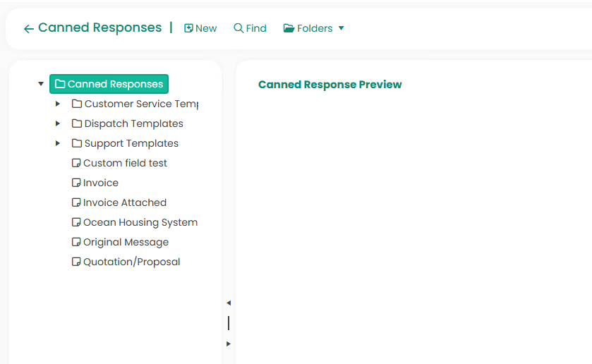Expand the Customer Service Templates folder
The height and width of the screenshot is (364, 592).
tap(58, 104)
